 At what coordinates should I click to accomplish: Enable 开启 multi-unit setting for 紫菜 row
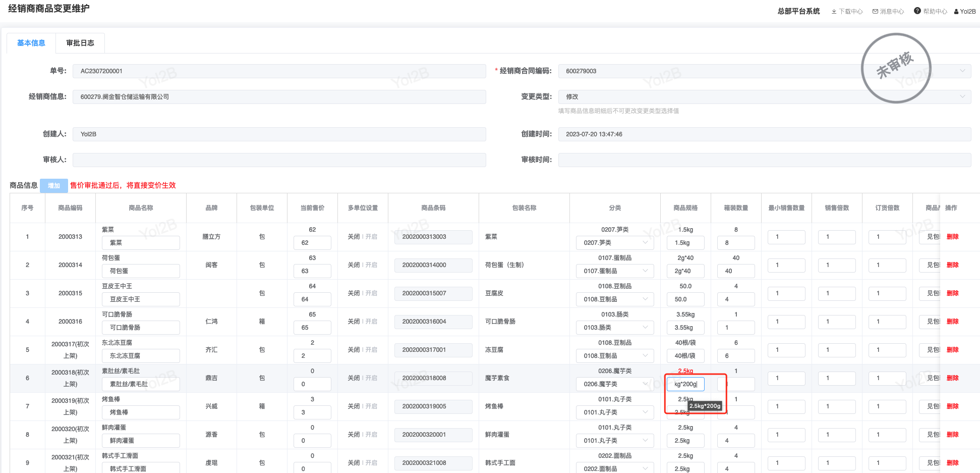371,237
